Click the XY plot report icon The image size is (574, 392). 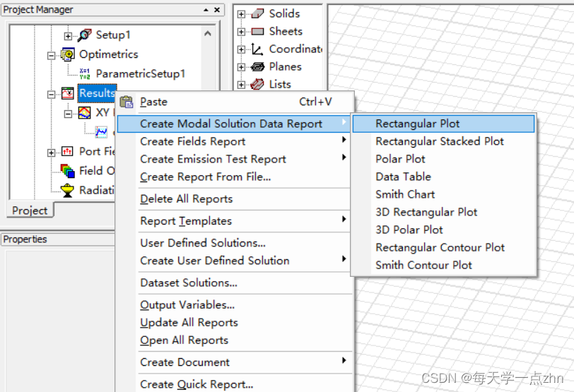[85, 112]
